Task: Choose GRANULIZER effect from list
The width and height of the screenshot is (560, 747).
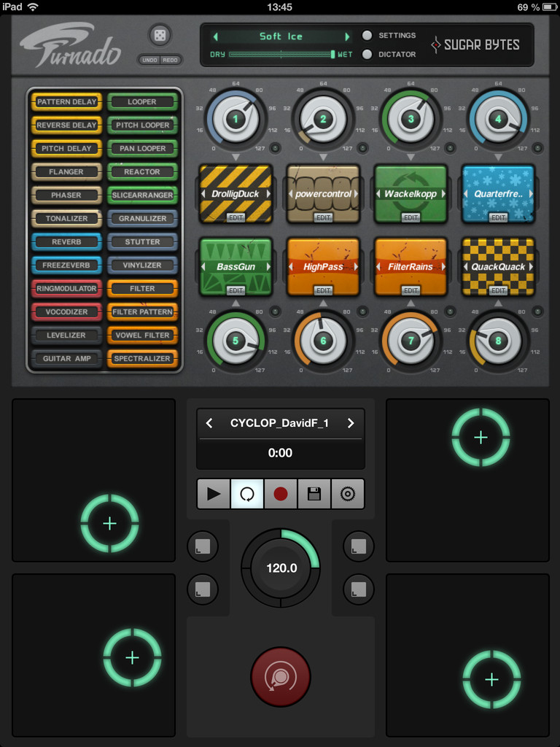Action: click(142, 218)
